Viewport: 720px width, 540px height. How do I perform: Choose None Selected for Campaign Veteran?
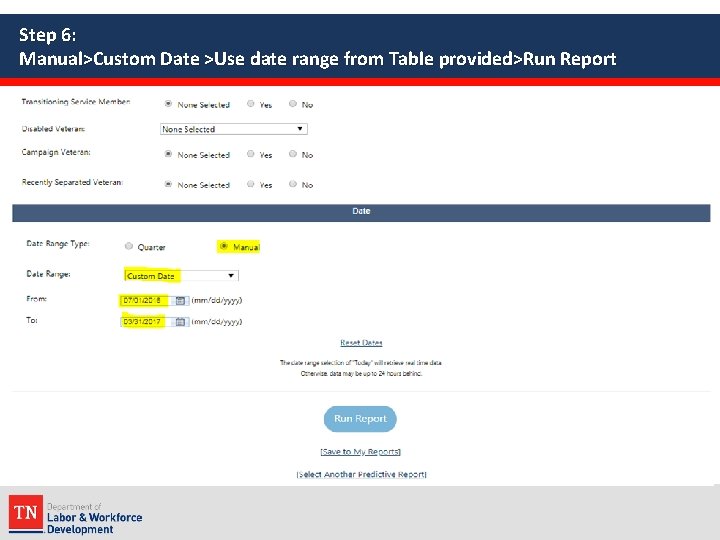[x=168, y=154]
